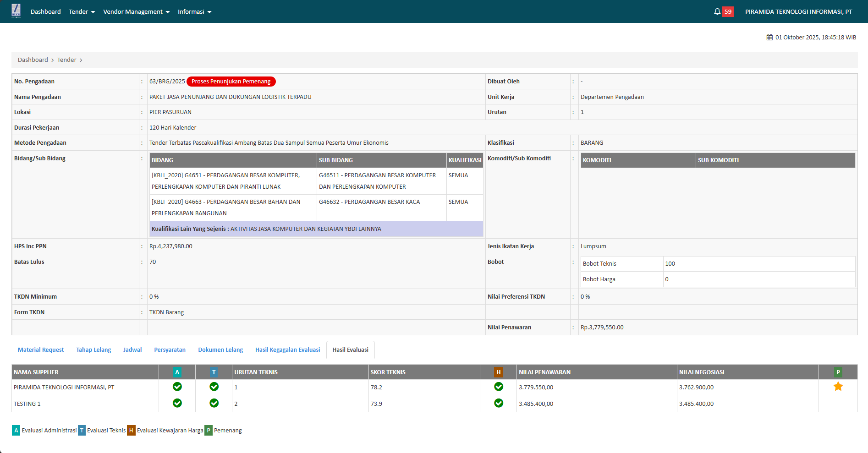
Task: Click the teal A column header badge
Action: [177, 372]
